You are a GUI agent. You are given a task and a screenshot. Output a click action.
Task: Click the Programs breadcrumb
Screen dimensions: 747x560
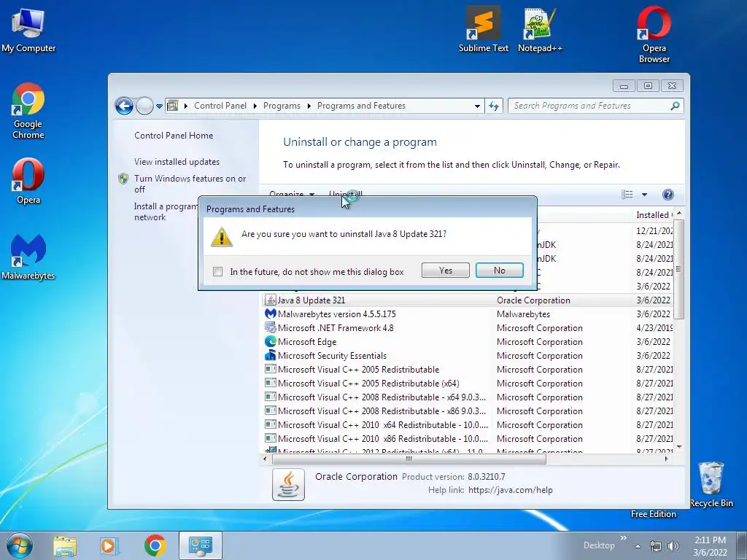pyautogui.click(x=282, y=106)
